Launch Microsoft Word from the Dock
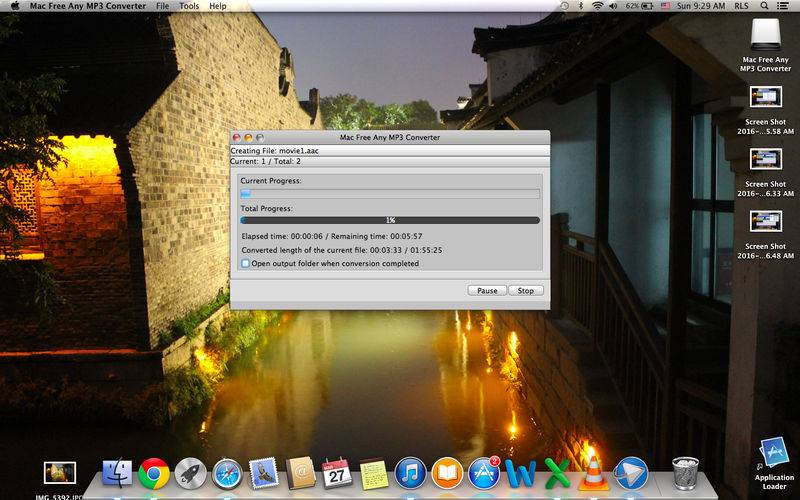Screen dimensions: 800x500 coord(521,473)
